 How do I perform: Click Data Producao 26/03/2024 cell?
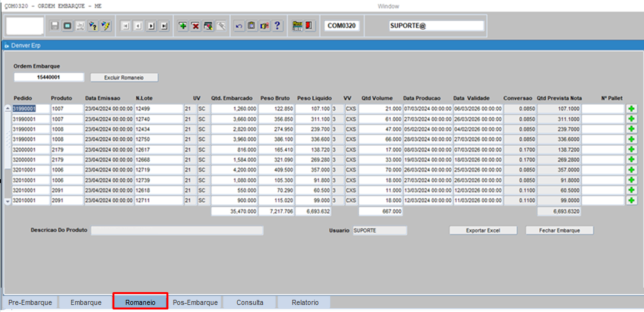tap(427, 170)
